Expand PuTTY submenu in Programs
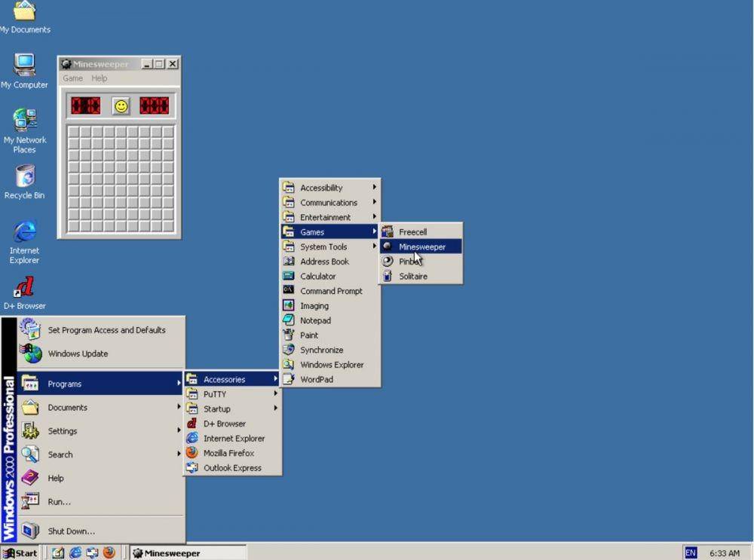Screen dimensions: 754x560 pos(232,394)
